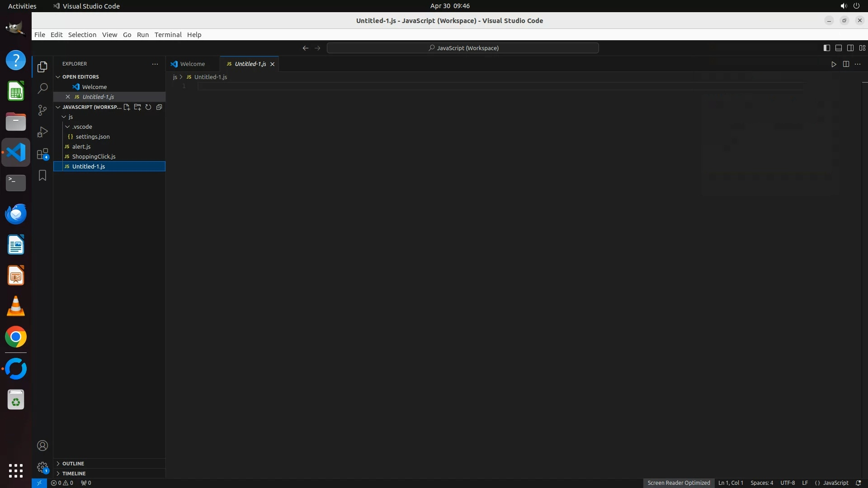
Task: Open Run and Debug view
Action: coord(42,132)
